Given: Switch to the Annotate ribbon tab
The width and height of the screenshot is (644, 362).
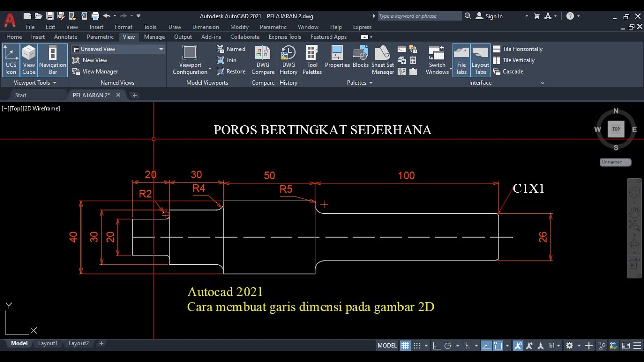Looking at the screenshot, I should tap(66, 37).
